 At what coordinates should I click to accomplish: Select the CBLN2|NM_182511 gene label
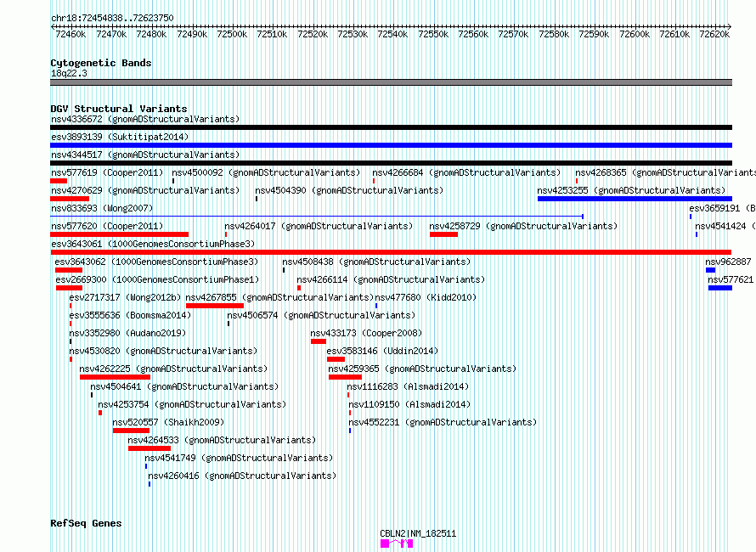(x=418, y=533)
